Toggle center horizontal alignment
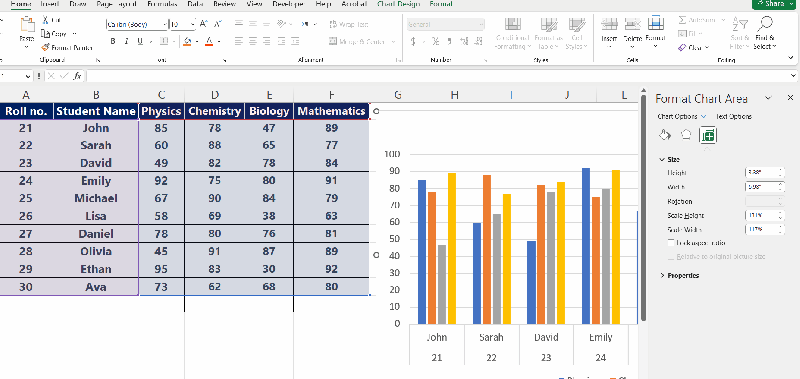This screenshot has height=379, width=800. [x=253, y=42]
